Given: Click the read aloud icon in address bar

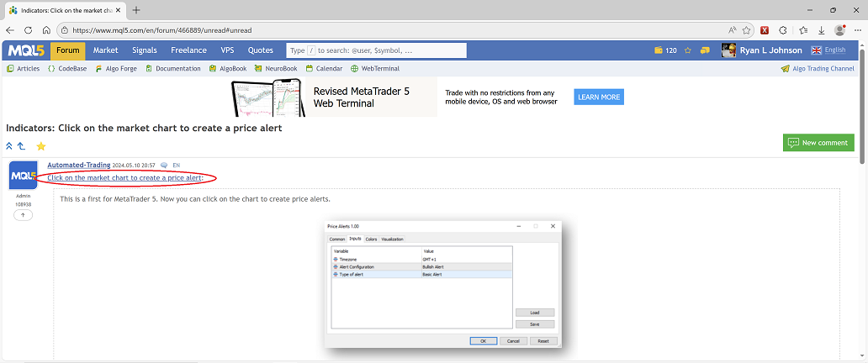Looking at the screenshot, I should pyautogui.click(x=733, y=30).
